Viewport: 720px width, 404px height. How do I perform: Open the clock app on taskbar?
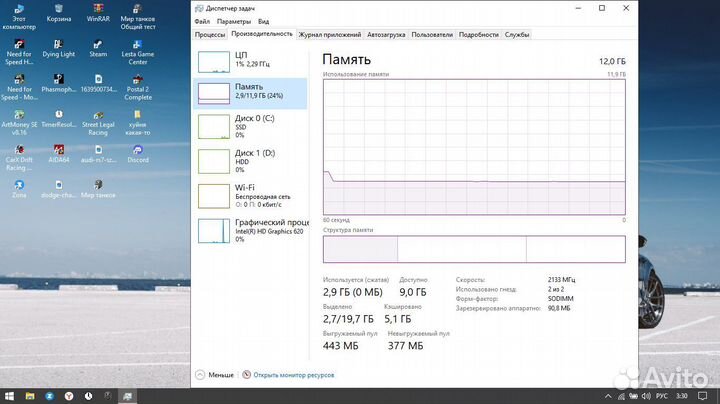(x=89, y=396)
